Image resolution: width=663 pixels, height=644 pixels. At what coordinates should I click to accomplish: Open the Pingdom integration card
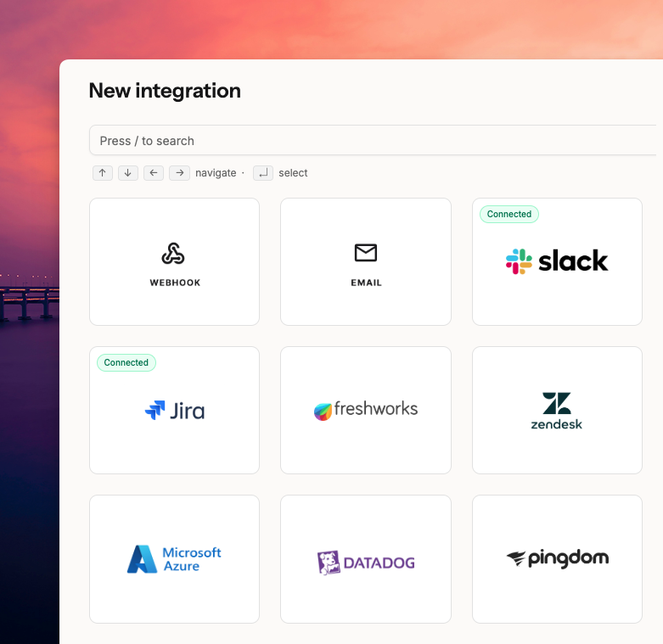pyautogui.click(x=557, y=559)
